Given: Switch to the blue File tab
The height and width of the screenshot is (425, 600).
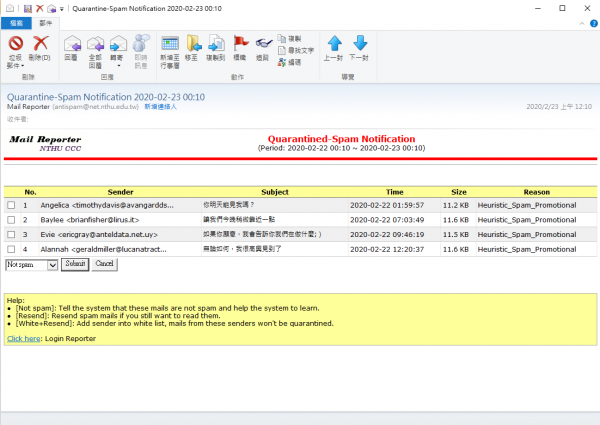Looking at the screenshot, I should pyautogui.click(x=17, y=21).
